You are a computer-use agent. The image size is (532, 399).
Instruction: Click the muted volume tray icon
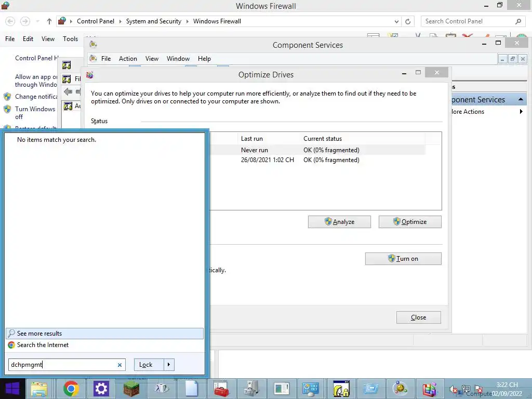[453, 389]
